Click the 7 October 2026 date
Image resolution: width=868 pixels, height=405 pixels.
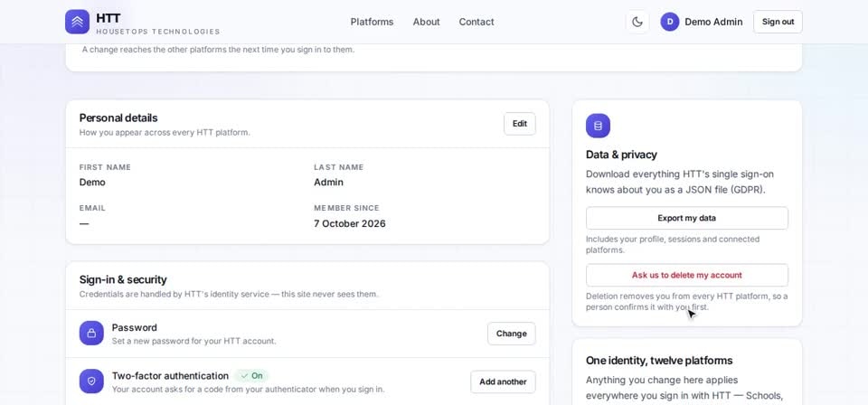(x=350, y=223)
